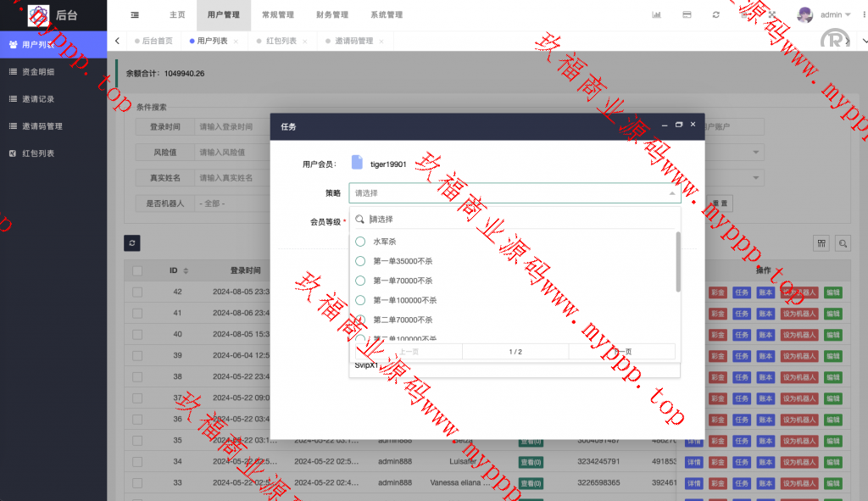This screenshot has width=868, height=501.
Task: Click 编辑 button for row 42
Action: (832, 292)
